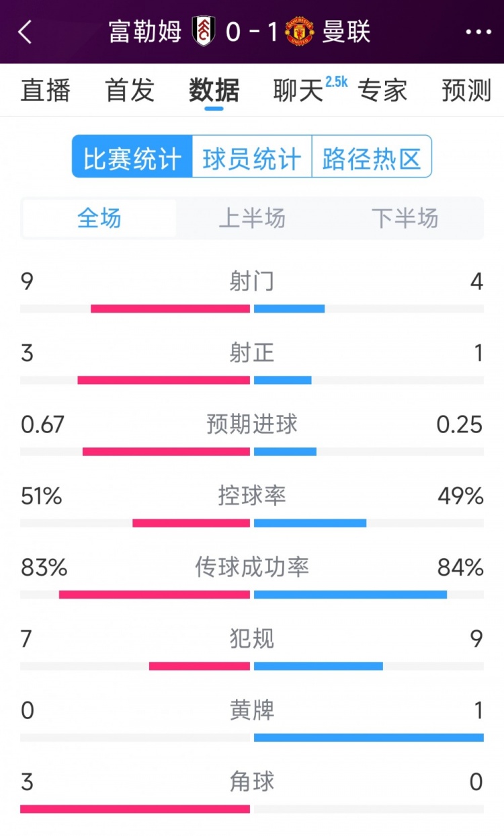Tap the Manchester United club crest
The image size is (504, 836).
[299, 32]
